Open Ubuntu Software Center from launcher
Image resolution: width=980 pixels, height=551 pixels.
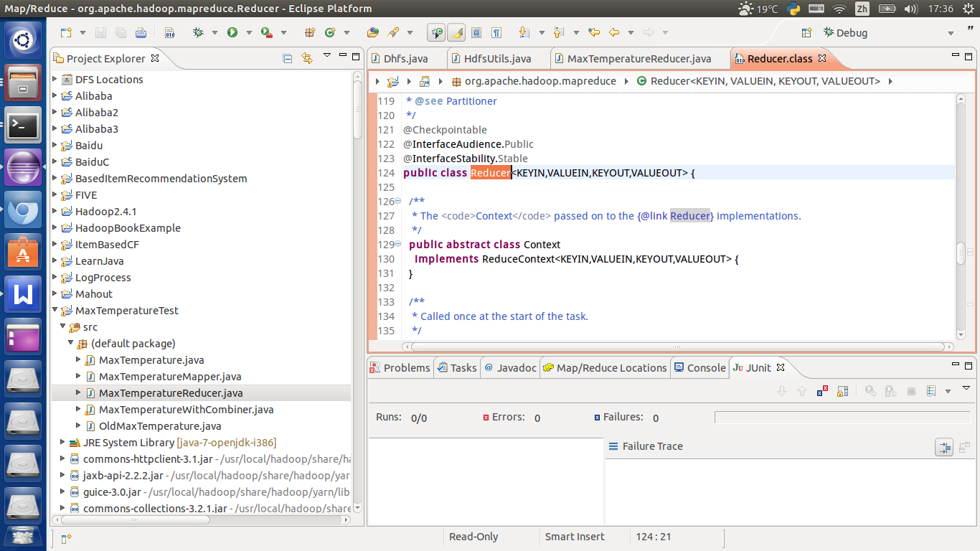click(23, 253)
